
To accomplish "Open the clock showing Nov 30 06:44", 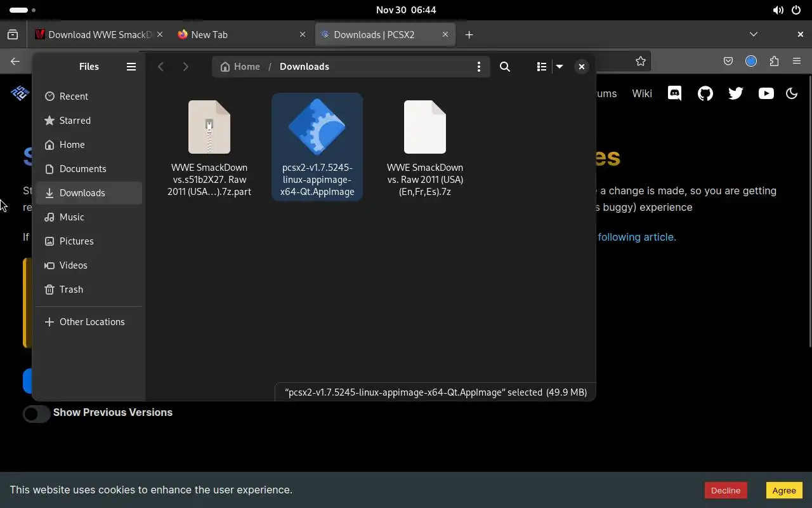I will 406,10.
